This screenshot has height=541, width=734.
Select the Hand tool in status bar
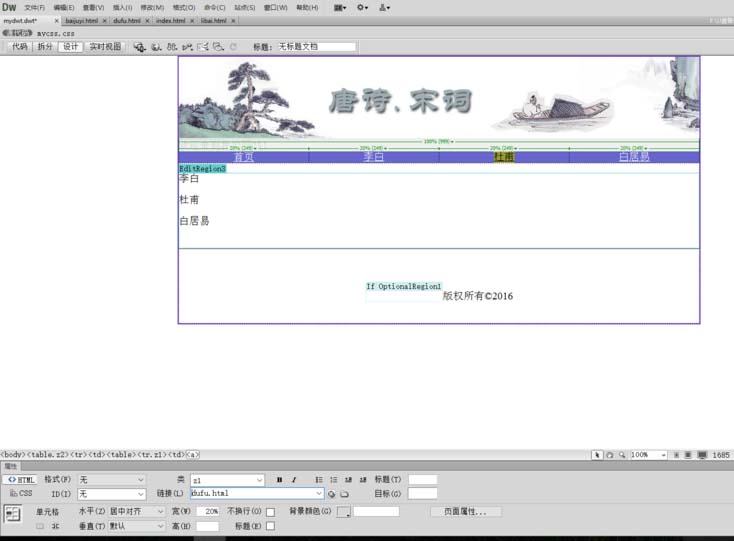[610, 455]
